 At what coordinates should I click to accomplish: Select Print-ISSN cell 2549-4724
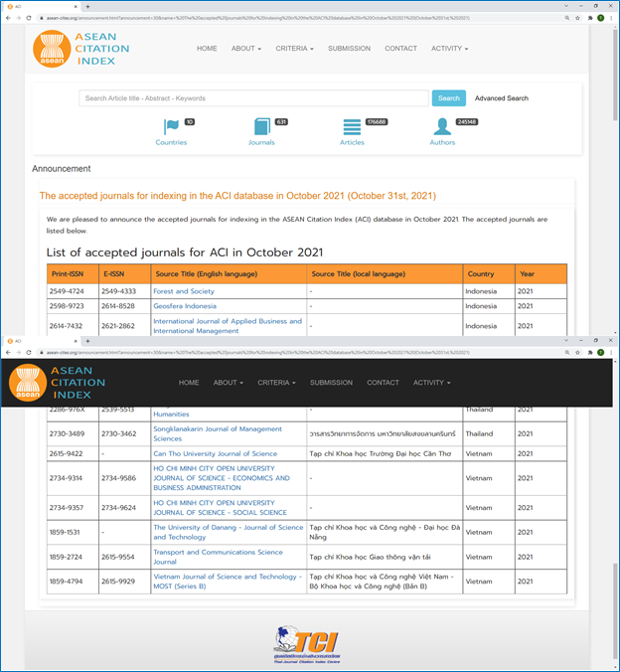coord(73,291)
